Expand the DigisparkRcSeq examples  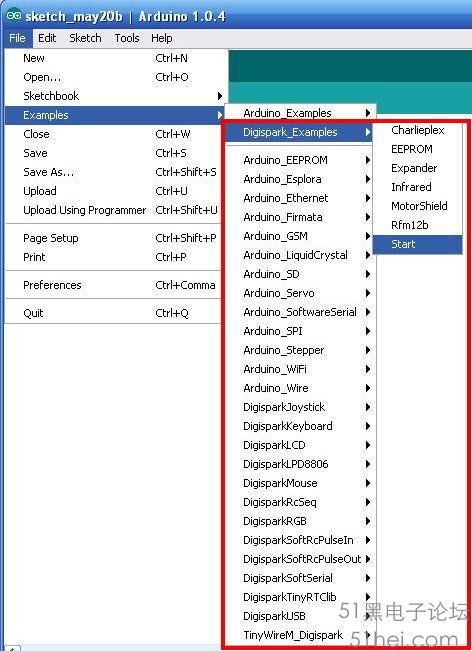coord(300,502)
